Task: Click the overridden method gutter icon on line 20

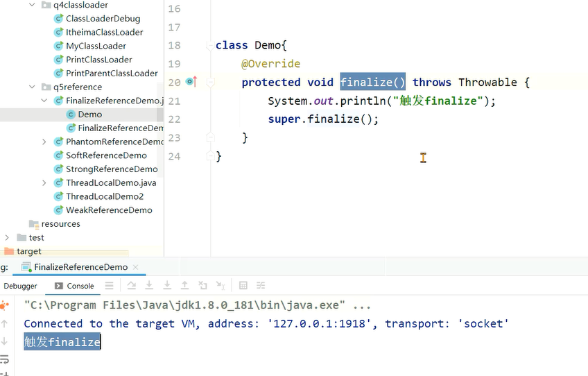Action: (191, 82)
